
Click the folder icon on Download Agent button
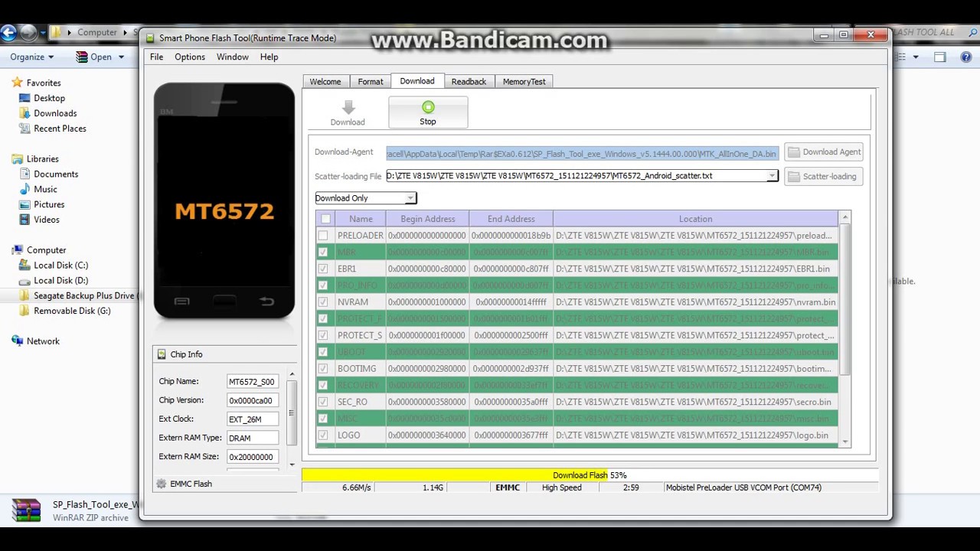click(x=794, y=152)
